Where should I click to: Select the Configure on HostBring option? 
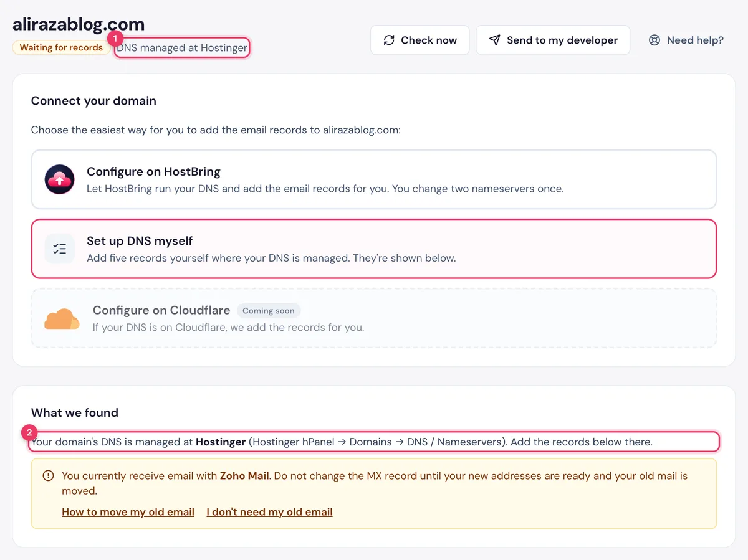pyautogui.click(x=374, y=179)
